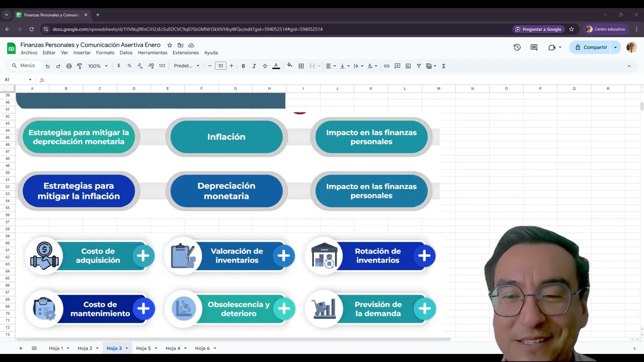
Task: Open the fill color picker
Action: pos(290,66)
